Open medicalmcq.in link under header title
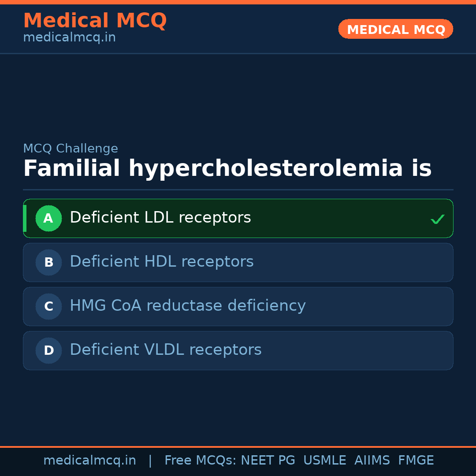This screenshot has height=476, width=476. (69, 38)
